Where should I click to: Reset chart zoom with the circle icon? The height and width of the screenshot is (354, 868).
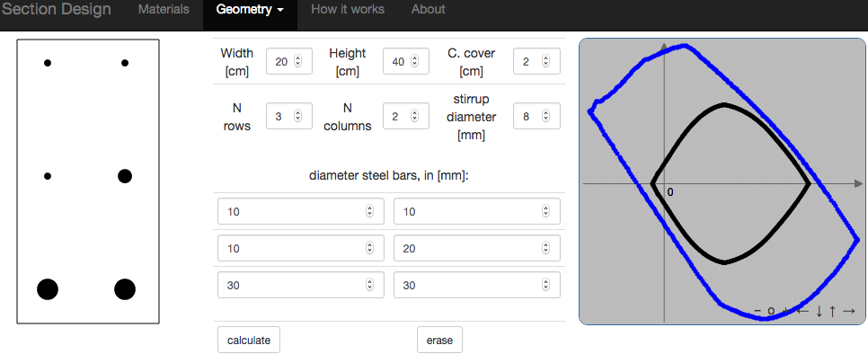[771, 312]
